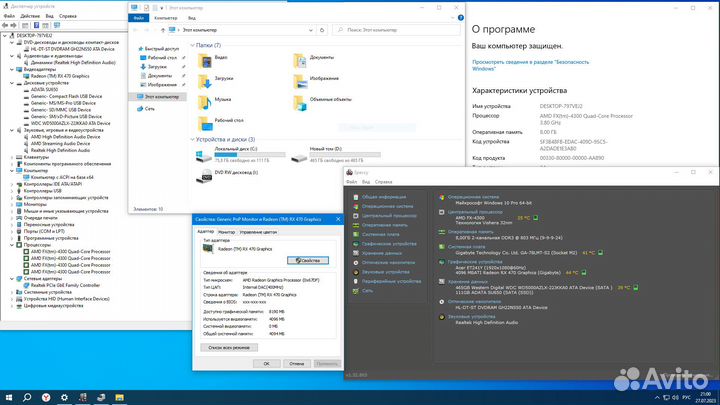
Task: Open the Вид menu in Speccy
Action: click(366, 182)
